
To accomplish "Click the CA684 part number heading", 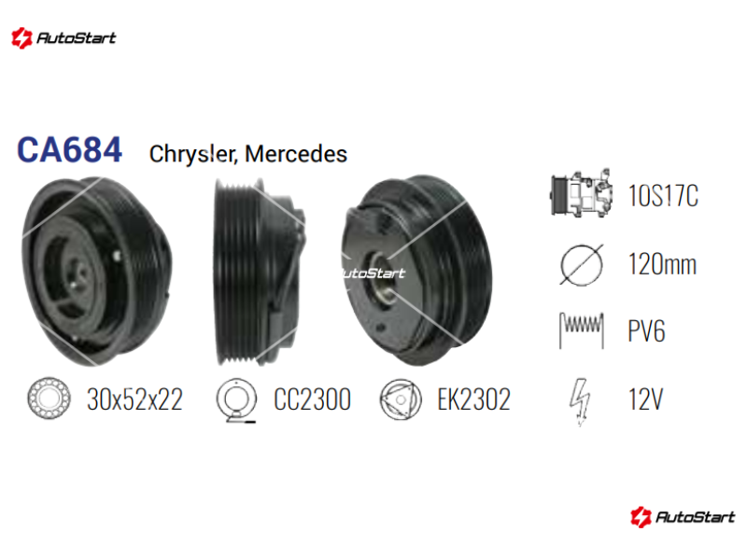I will 69,150.
